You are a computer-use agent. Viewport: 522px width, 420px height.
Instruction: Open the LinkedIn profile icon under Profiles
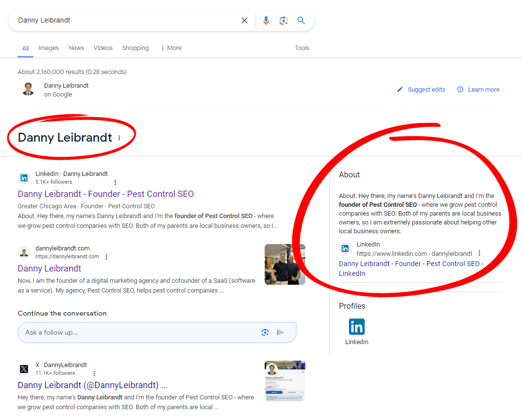coord(356,326)
